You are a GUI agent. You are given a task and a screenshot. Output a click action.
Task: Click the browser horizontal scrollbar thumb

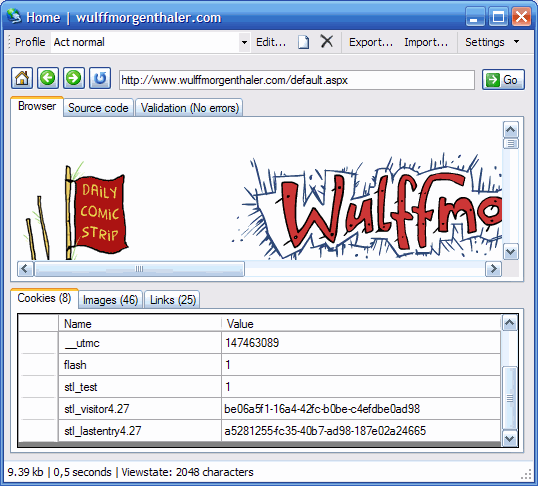(139, 269)
